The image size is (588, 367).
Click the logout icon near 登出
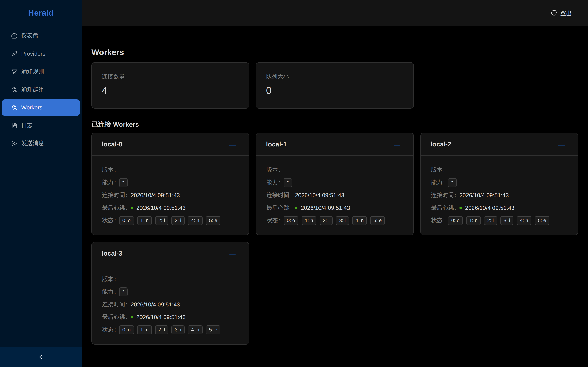[554, 13]
